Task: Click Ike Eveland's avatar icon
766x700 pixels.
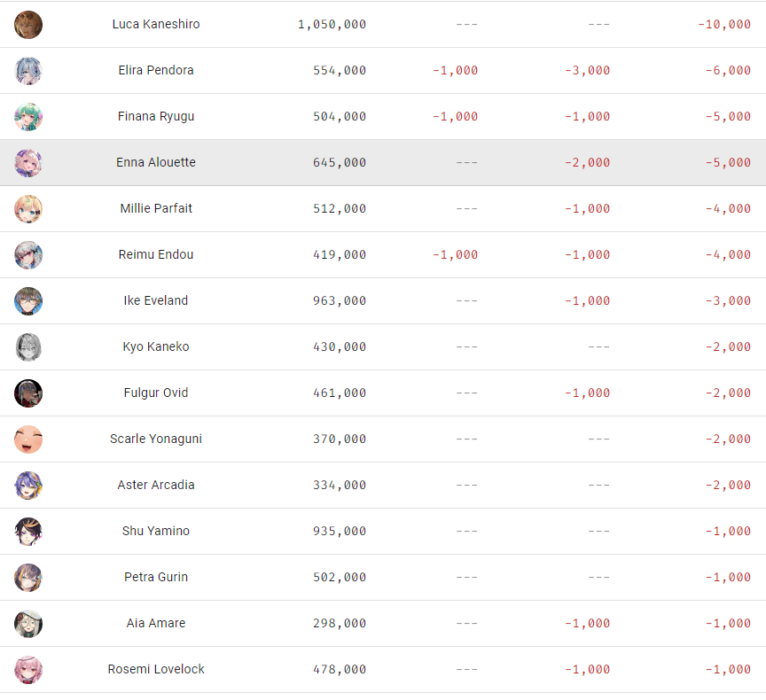Action: pyautogui.click(x=28, y=301)
